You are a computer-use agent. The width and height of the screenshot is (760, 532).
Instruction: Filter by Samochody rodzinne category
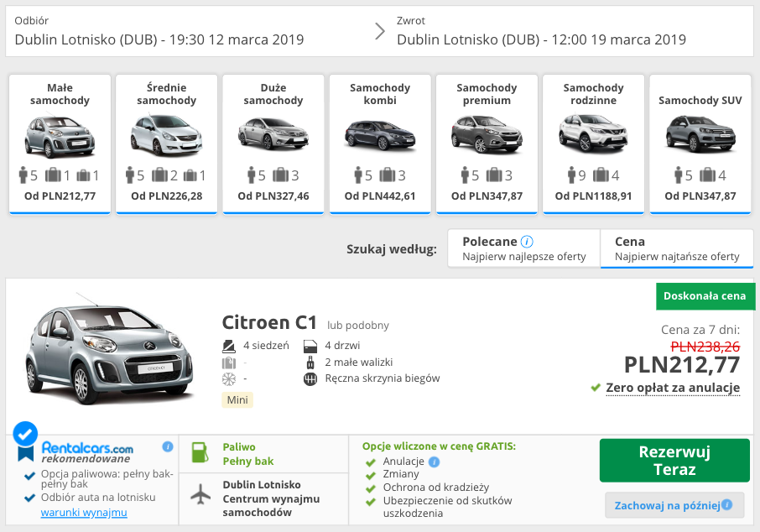point(593,143)
